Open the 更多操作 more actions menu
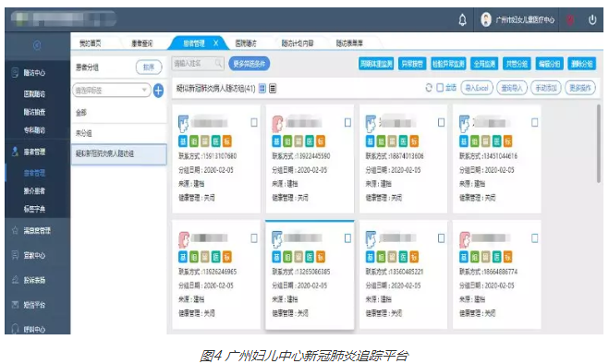The width and height of the screenshot is (609, 364). [x=579, y=88]
